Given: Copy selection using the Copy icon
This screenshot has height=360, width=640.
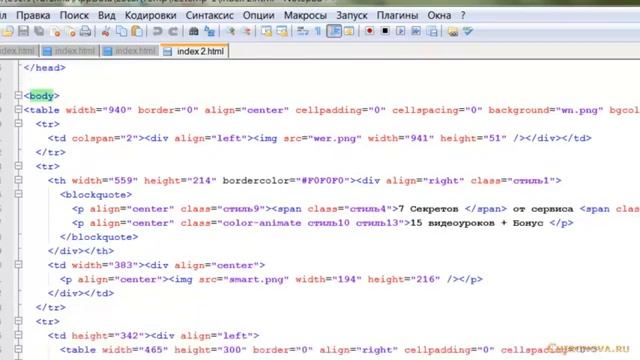Looking at the screenshot, I should pos(121,31).
